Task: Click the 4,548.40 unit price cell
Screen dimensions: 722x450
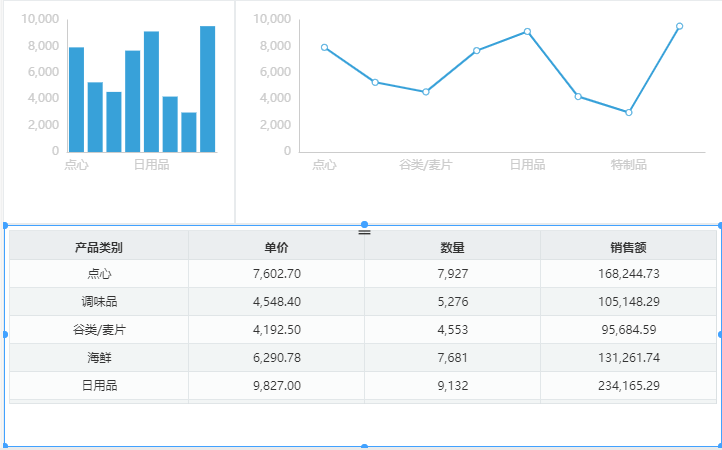Action: pos(276,302)
